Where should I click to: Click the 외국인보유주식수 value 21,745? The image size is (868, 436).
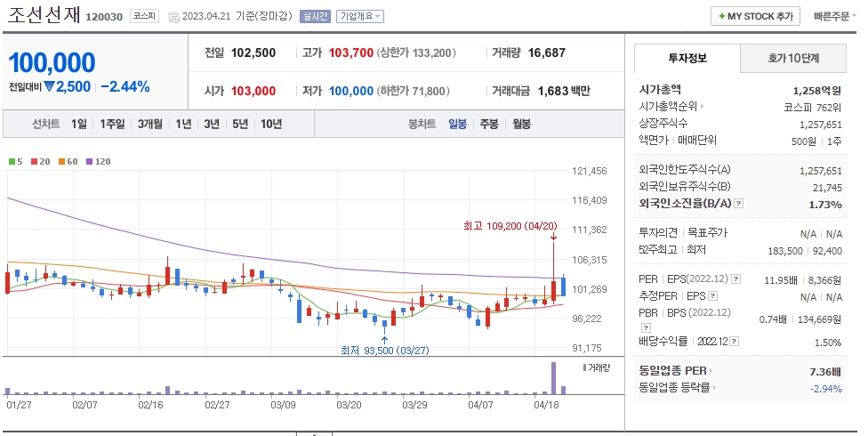click(x=828, y=187)
